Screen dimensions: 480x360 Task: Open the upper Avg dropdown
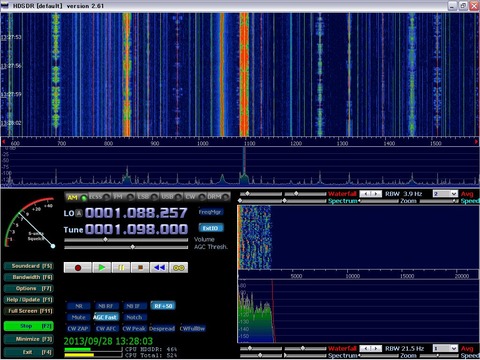(x=445, y=194)
